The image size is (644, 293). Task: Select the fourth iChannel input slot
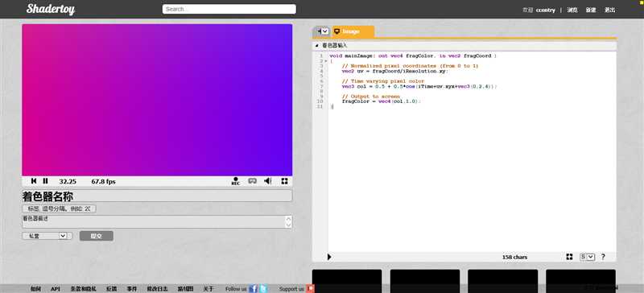coord(580,281)
